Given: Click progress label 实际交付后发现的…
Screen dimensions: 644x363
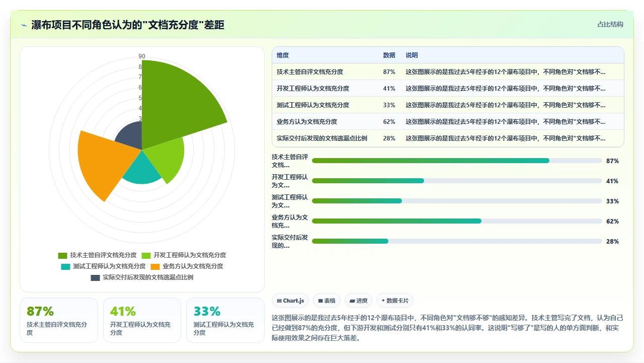Looking at the screenshot, I should pos(290,242).
